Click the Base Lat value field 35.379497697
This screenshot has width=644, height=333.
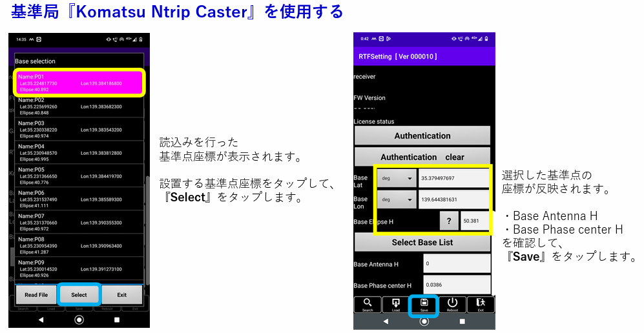point(454,178)
